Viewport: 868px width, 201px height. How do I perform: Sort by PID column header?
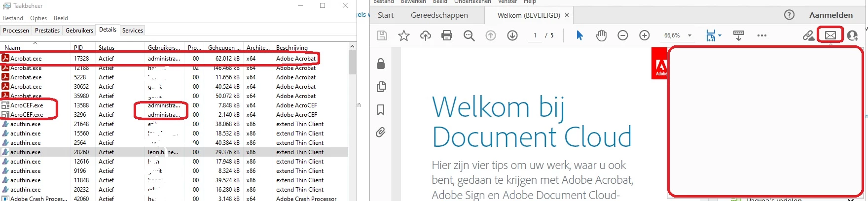(x=83, y=47)
